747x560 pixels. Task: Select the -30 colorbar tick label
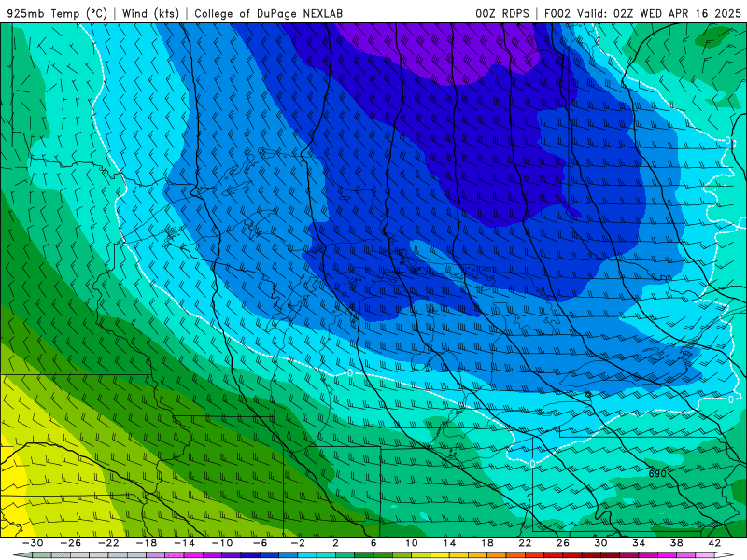(x=33, y=543)
